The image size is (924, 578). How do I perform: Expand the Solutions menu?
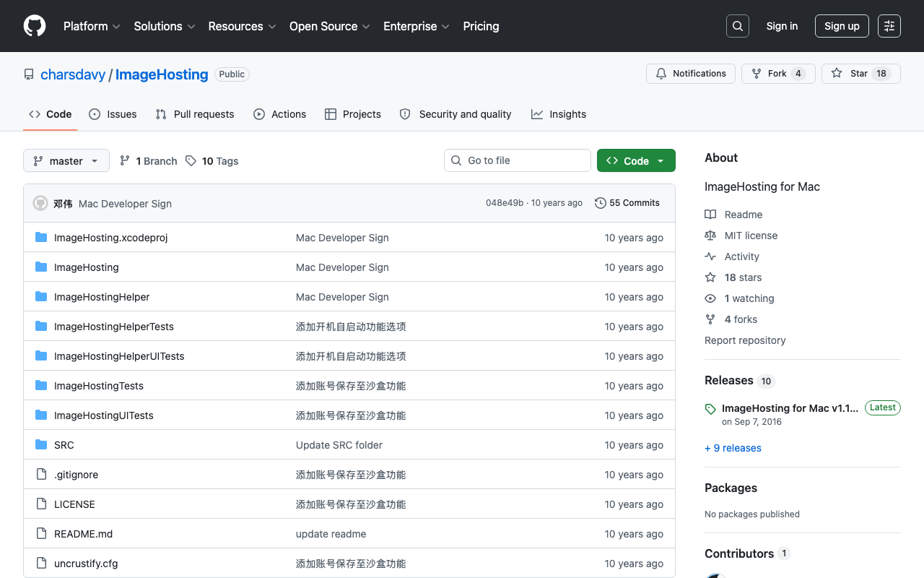pyautogui.click(x=165, y=26)
